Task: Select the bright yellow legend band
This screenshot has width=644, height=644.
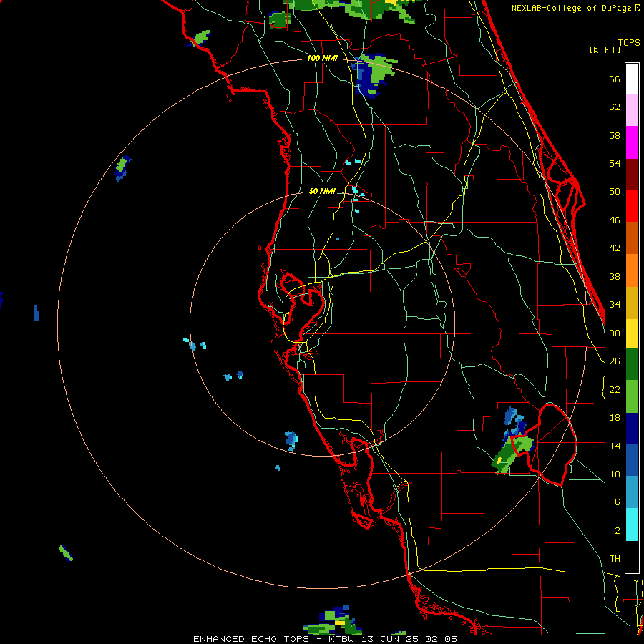Action: (632, 333)
